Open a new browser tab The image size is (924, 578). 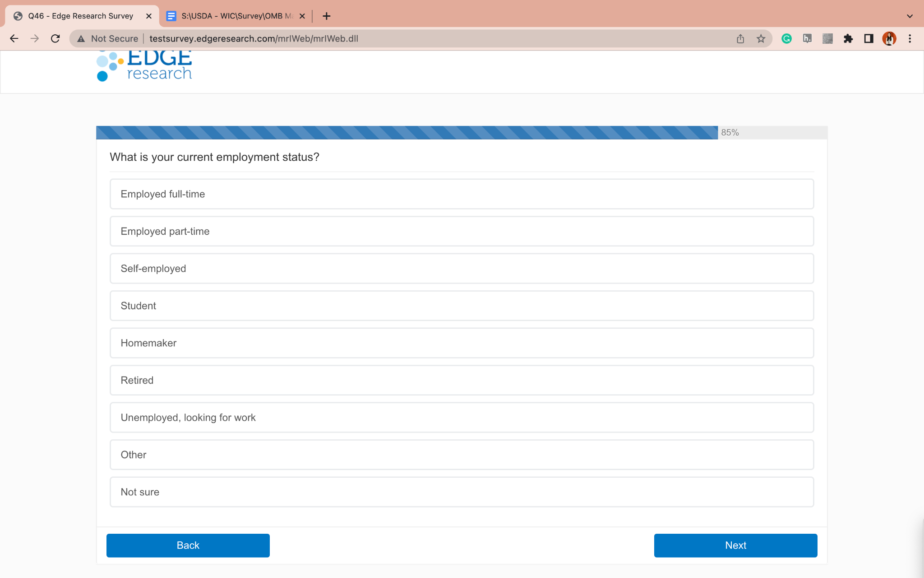[x=327, y=16]
